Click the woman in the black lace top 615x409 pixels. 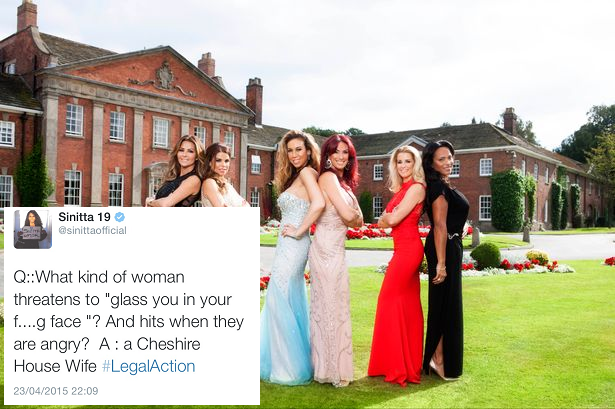point(179,173)
